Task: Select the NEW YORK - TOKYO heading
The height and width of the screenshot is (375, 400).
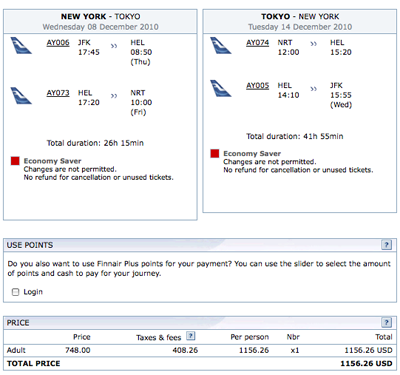Action: pyautogui.click(x=100, y=16)
